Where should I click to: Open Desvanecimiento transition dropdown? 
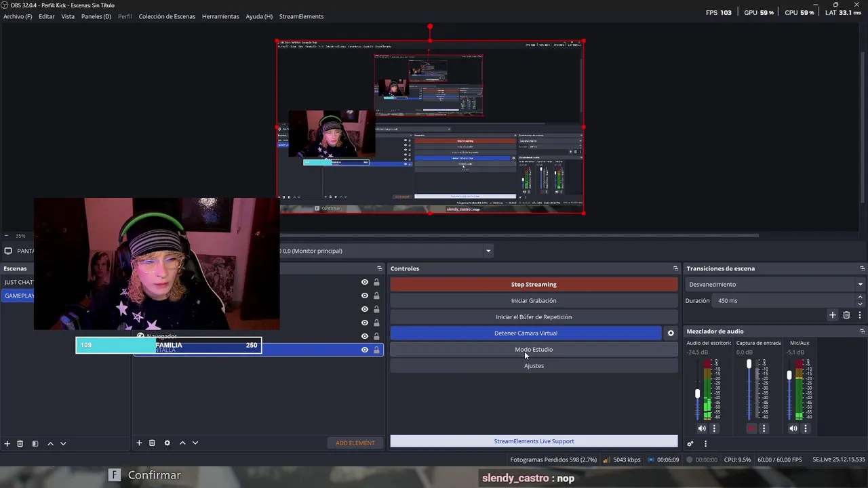tap(775, 284)
